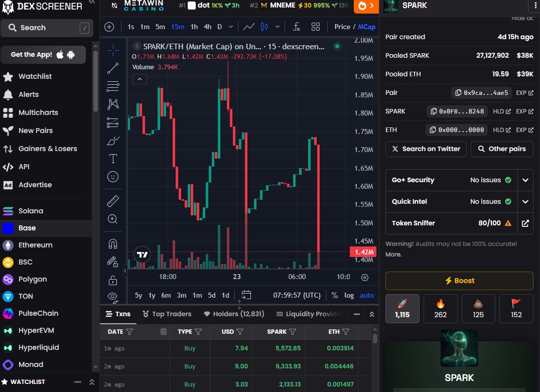The height and width of the screenshot is (392, 540).
Task: Vote with fire reaction 262
Action: click(440, 309)
